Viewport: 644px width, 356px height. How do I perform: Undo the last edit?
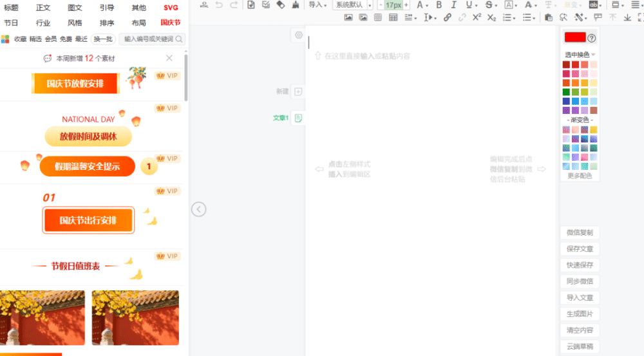(219, 5)
